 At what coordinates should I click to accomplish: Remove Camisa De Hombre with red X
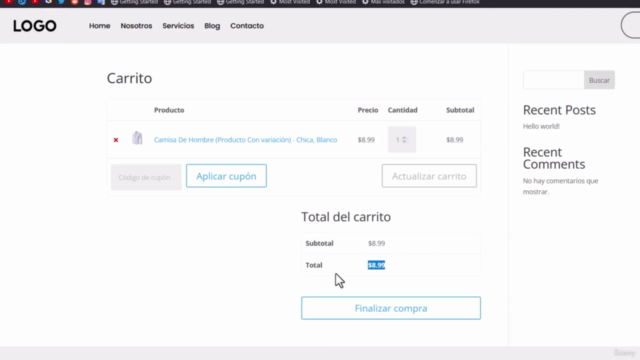click(x=116, y=140)
